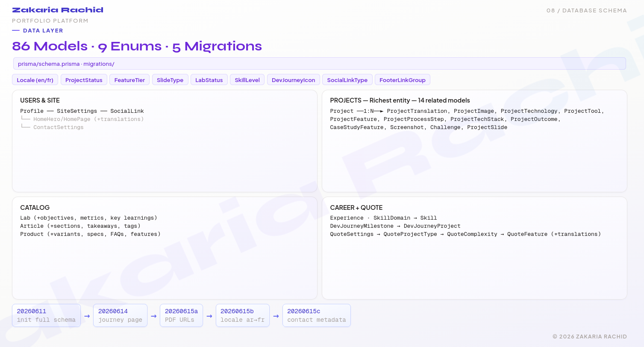The width and height of the screenshot is (644, 347).
Task: Click the PROJECTS richest entity heading
Action: pos(400,100)
